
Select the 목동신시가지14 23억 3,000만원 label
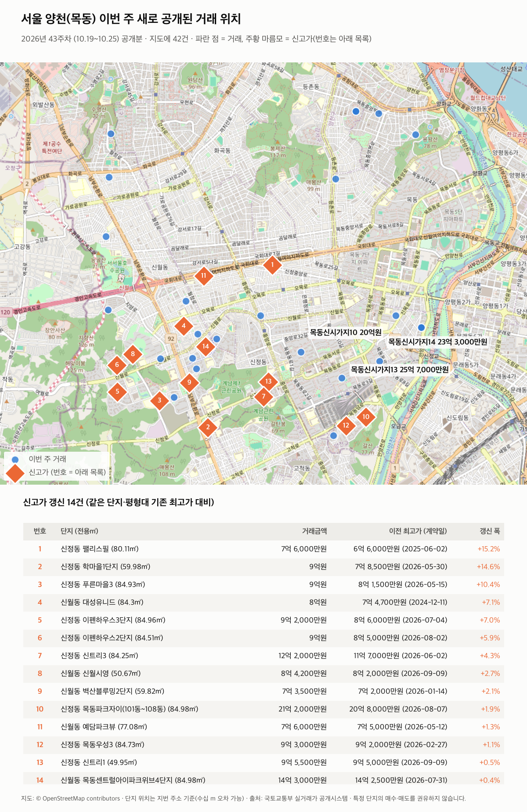click(438, 341)
